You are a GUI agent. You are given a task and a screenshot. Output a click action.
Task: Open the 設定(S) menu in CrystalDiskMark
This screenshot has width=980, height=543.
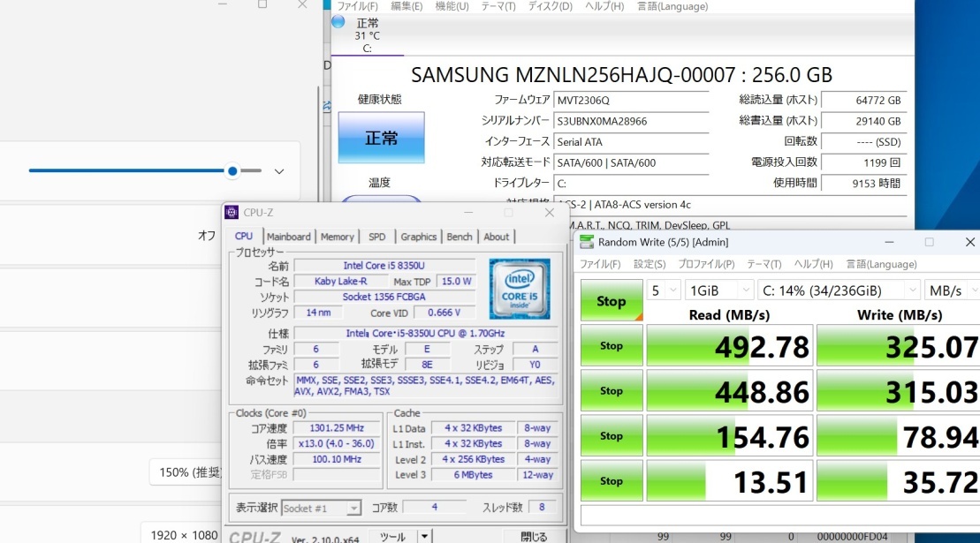tap(650, 264)
